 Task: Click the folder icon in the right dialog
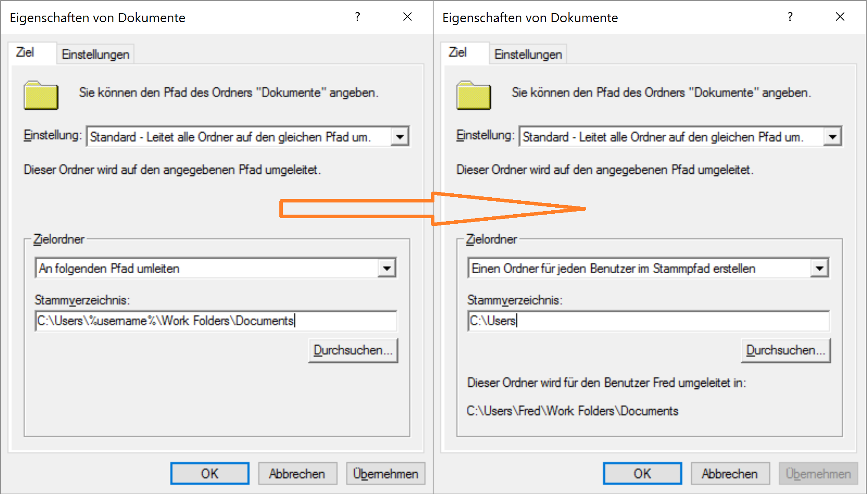(x=474, y=95)
